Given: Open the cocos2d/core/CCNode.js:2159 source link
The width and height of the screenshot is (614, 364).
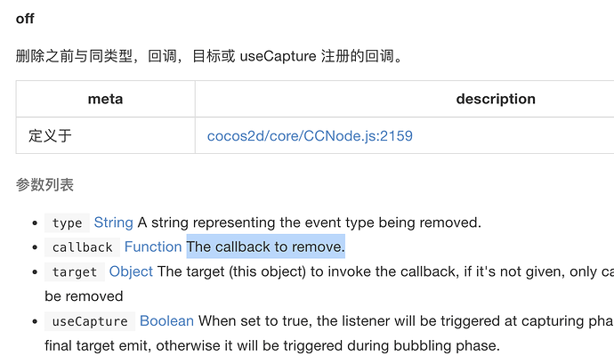Looking at the screenshot, I should [310, 136].
